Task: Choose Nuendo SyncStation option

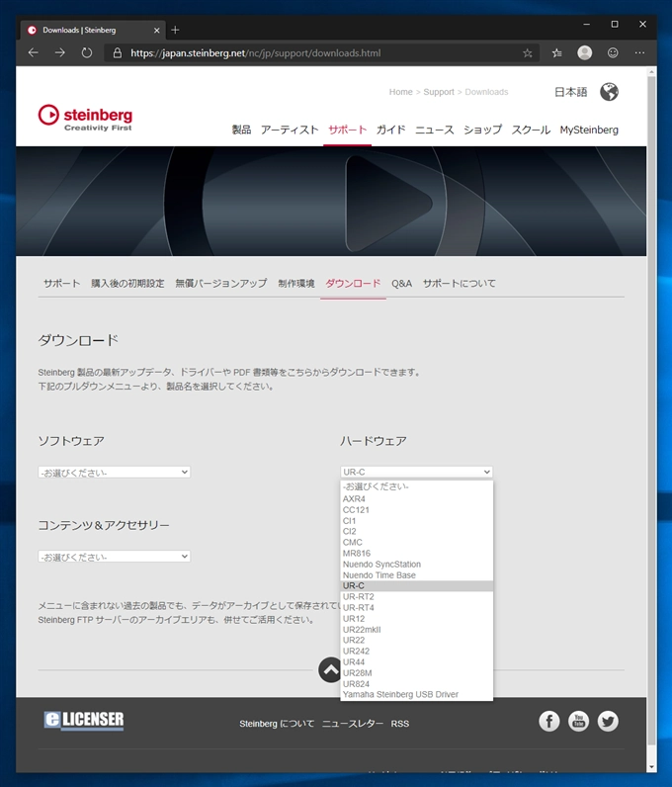Action: pyautogui.click(x=417, y=565)
